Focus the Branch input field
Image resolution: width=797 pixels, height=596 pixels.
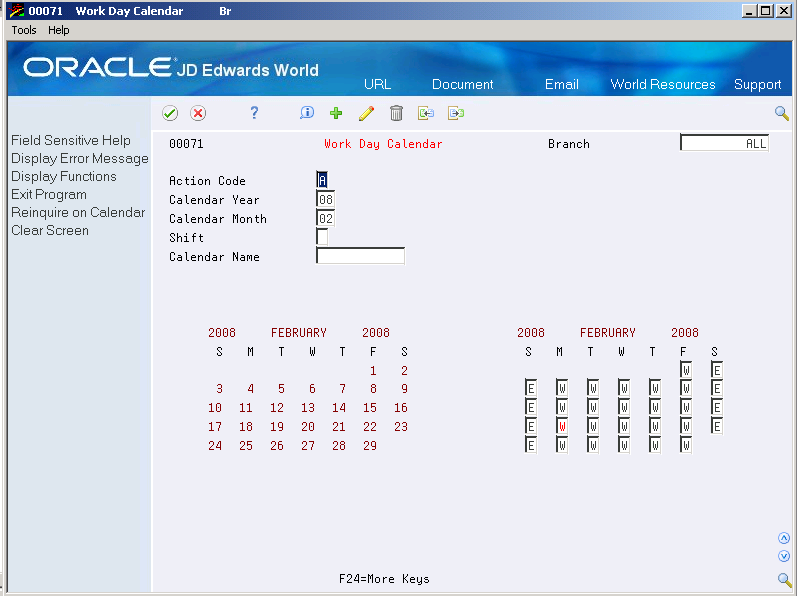pyautogui.click(x=724, y=143)
